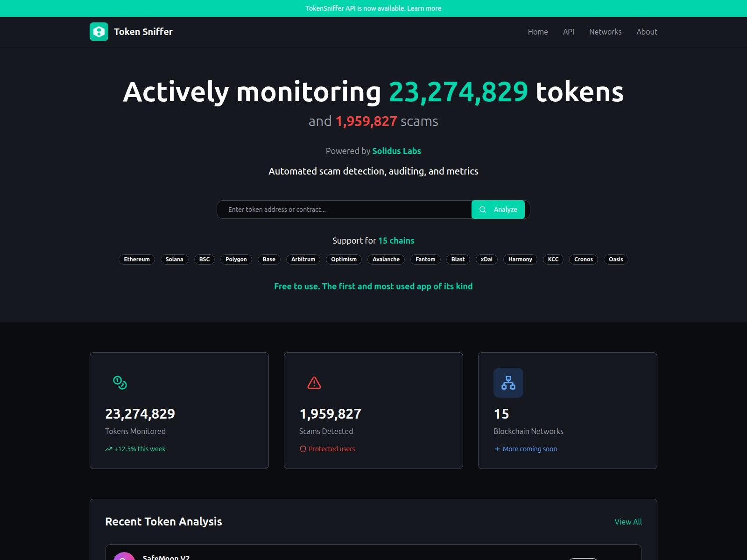Viewport: 747px width, 560px height.
Task: Select the Ethereum chain badge
Action: pyautogui.click(x=137, y=259)
